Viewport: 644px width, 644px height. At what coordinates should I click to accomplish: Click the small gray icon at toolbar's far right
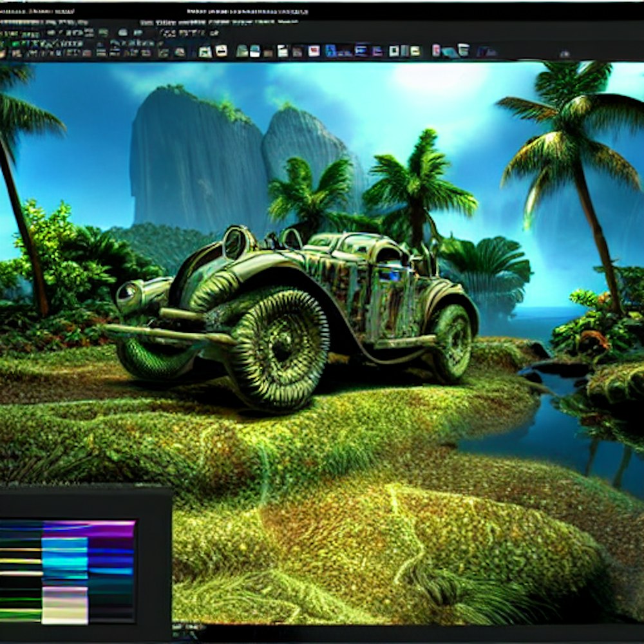(x=565, y=53)
